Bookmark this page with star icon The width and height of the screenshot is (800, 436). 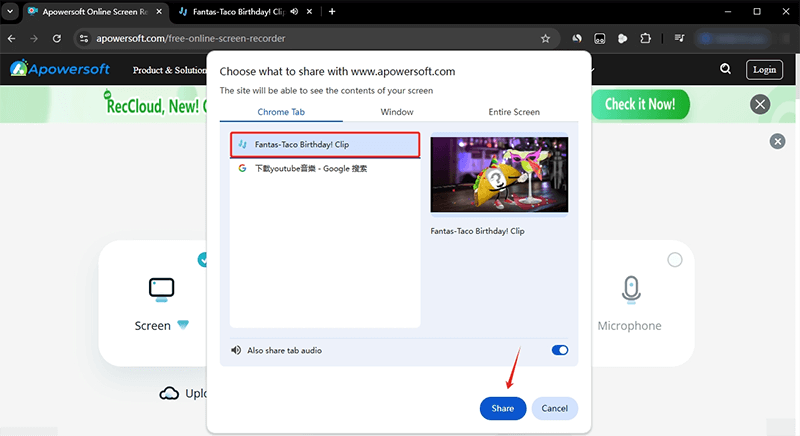click(545, 38)
